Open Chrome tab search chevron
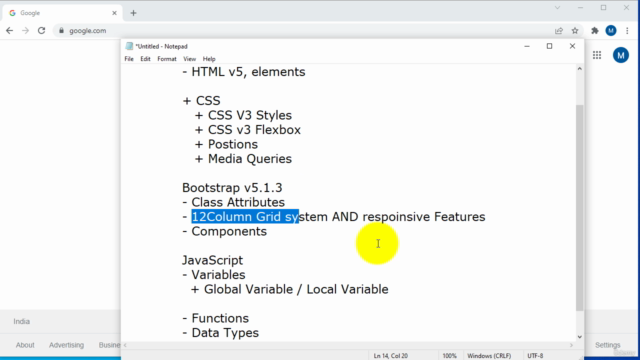This screenshot has width=640, height=360. tap(557, 8)
